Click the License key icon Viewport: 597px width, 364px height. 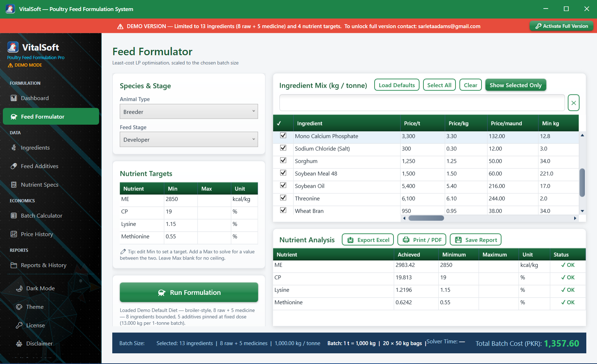click(19, 325)
